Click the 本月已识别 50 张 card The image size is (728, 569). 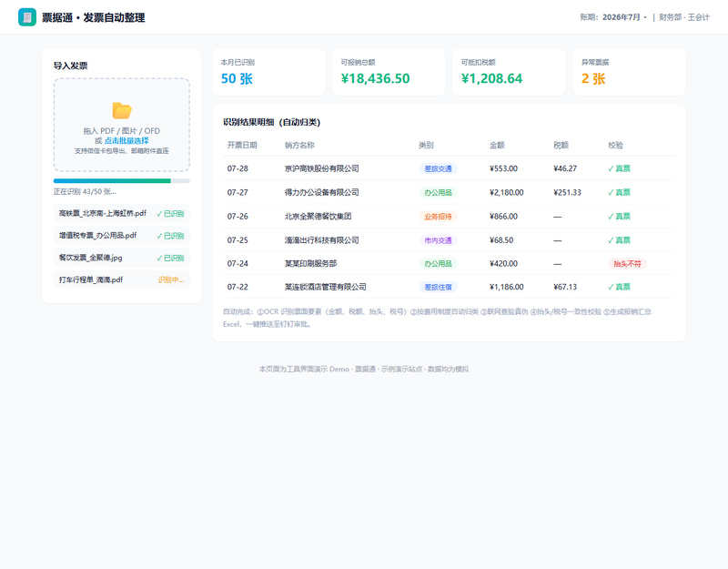pos(268,72)
